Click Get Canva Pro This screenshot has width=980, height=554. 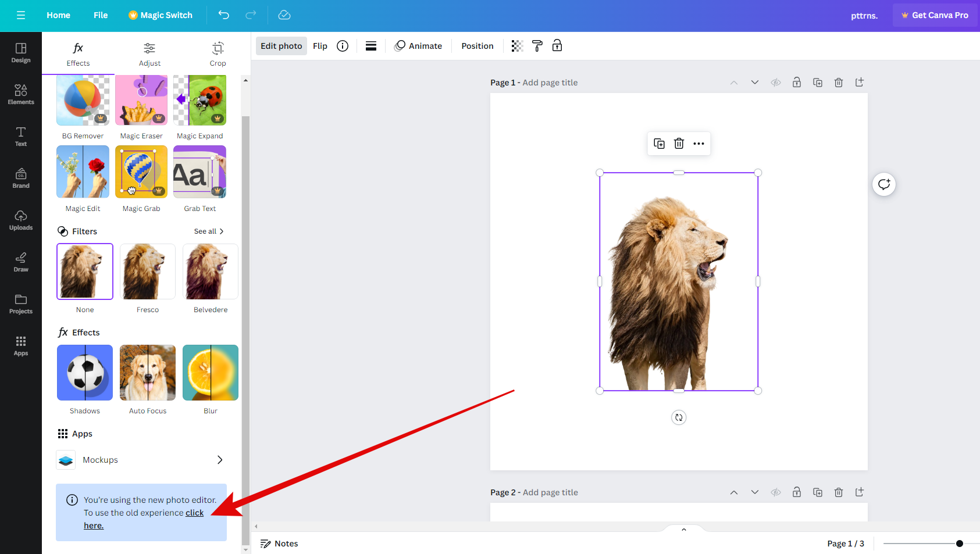click(x=935, y=15)
